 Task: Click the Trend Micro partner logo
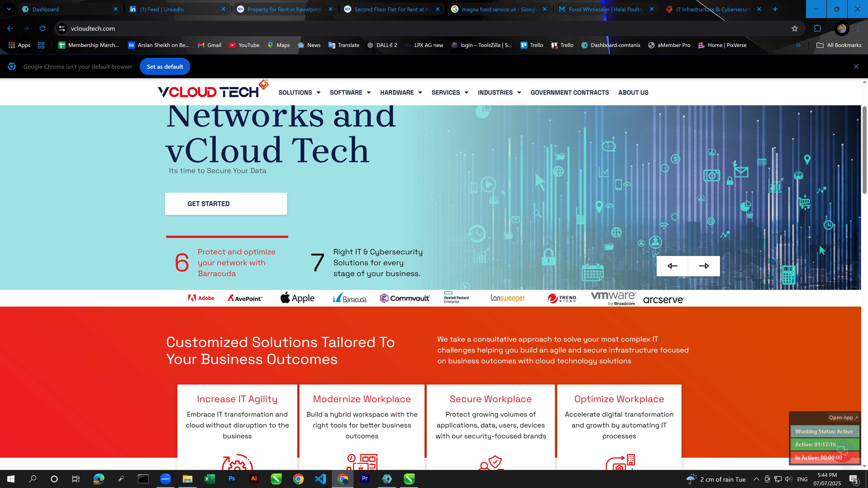coord(562,298)
